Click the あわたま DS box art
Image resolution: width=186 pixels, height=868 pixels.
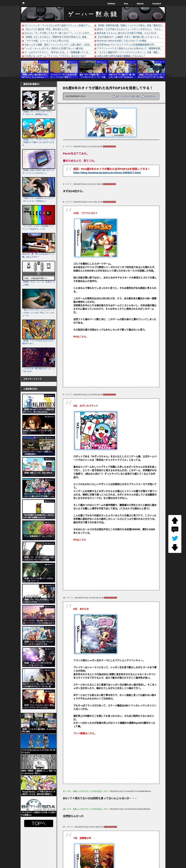[x=96, y=634]
